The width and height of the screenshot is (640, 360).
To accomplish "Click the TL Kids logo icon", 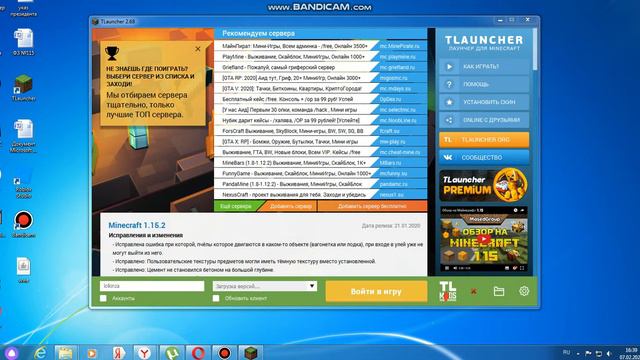I will point(448,291).
